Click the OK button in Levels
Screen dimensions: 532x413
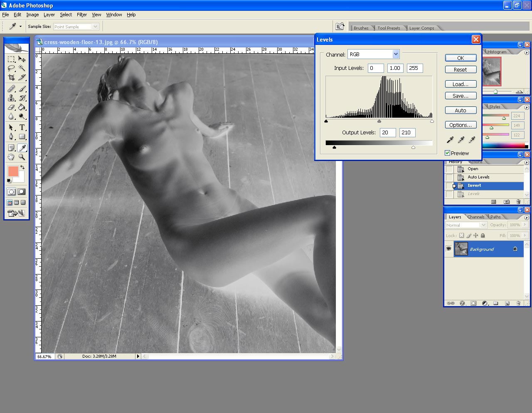(461, 58)
